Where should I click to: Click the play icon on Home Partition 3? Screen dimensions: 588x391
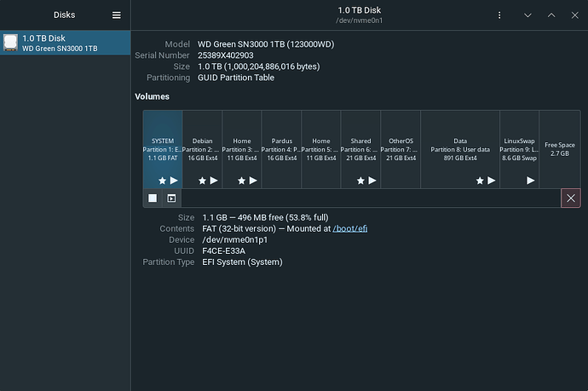tap(253, 181)
